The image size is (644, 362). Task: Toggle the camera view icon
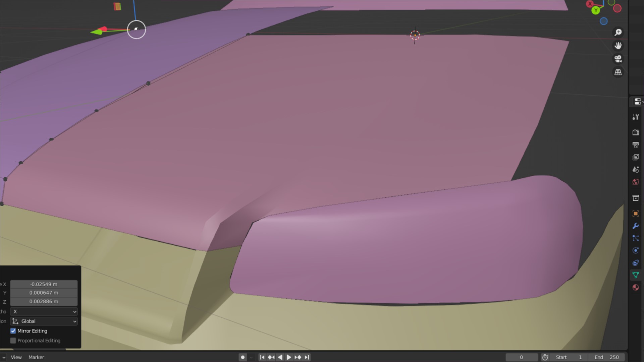click(x=618, y=59)
